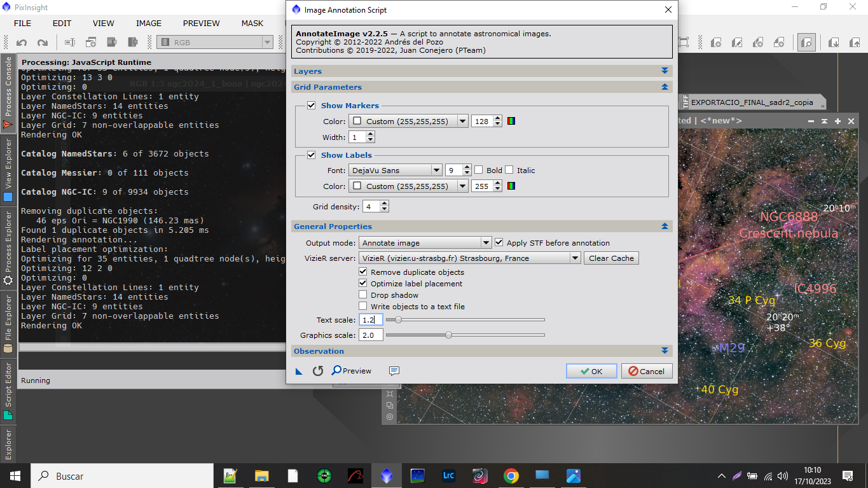Open the FILE menu
Image resolution: width=868 pixels, height=488 pixels.
(x=22, y=24)
